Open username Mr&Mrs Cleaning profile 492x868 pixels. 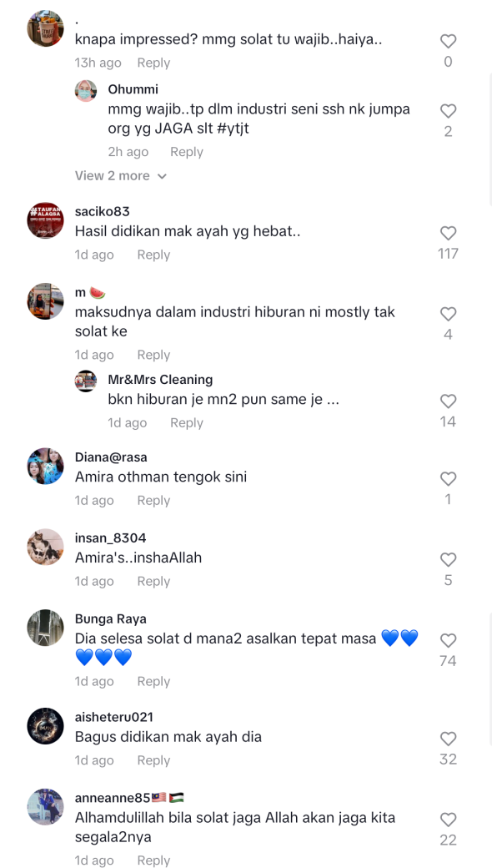(x=160, y=380)
